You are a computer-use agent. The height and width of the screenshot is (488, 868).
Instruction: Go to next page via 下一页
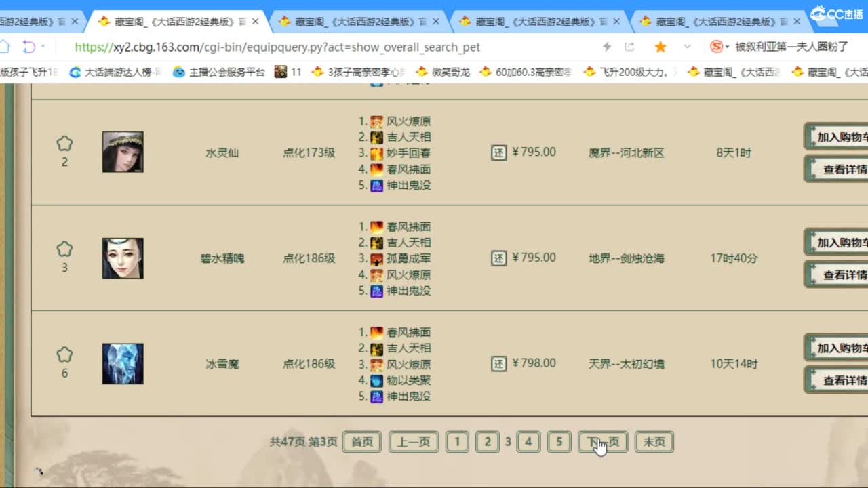pos(603,442)
